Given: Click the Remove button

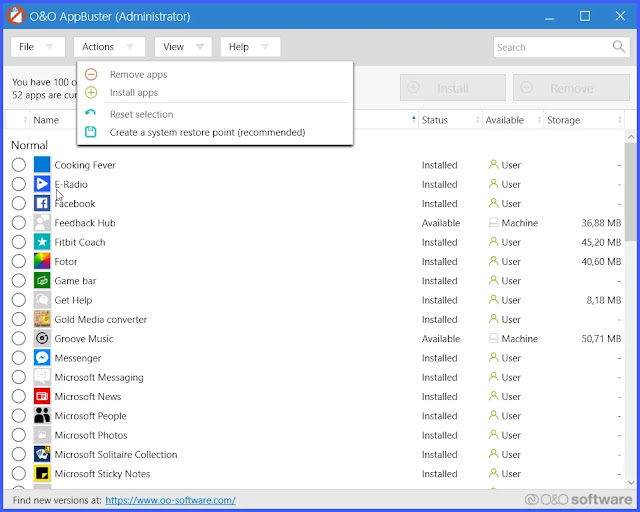Looking at the screenshot, I should pyautogui.click(x=571, y=88).
